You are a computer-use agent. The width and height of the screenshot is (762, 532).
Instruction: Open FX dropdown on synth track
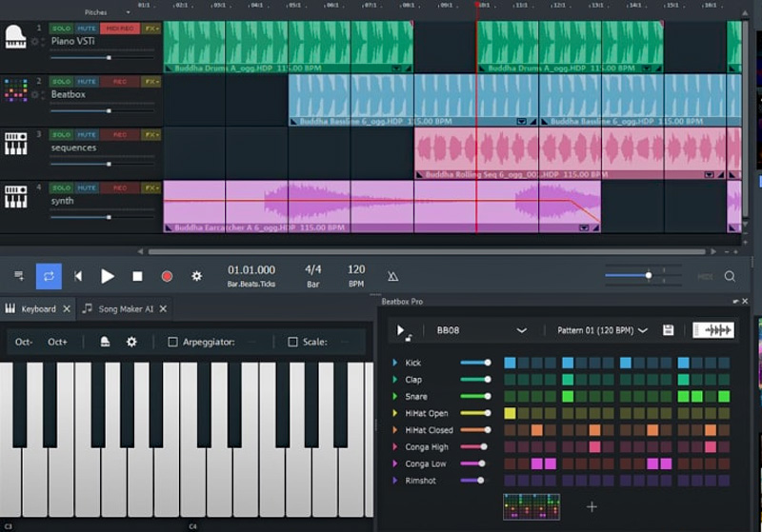click(x=151, y=187)
